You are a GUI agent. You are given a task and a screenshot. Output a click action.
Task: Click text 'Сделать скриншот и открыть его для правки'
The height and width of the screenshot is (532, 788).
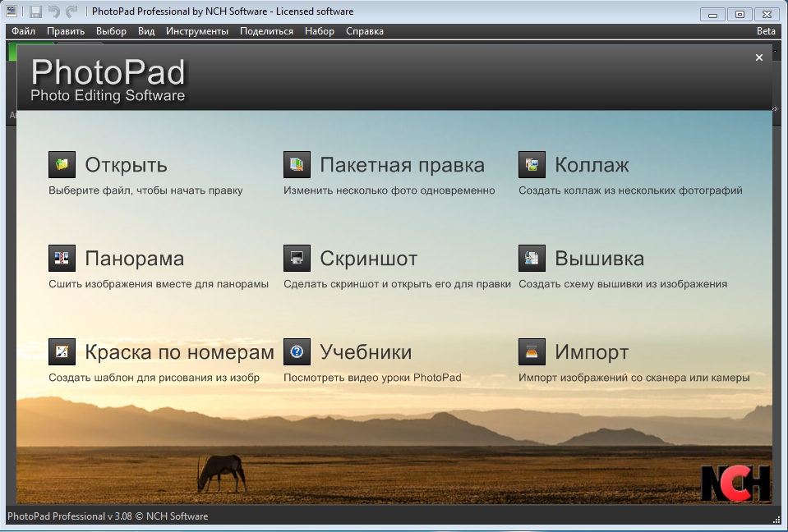pos(397,284)
